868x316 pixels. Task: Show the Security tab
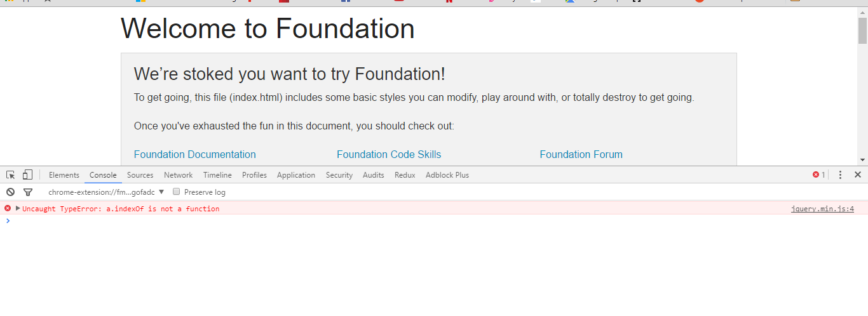coord(339,175)
